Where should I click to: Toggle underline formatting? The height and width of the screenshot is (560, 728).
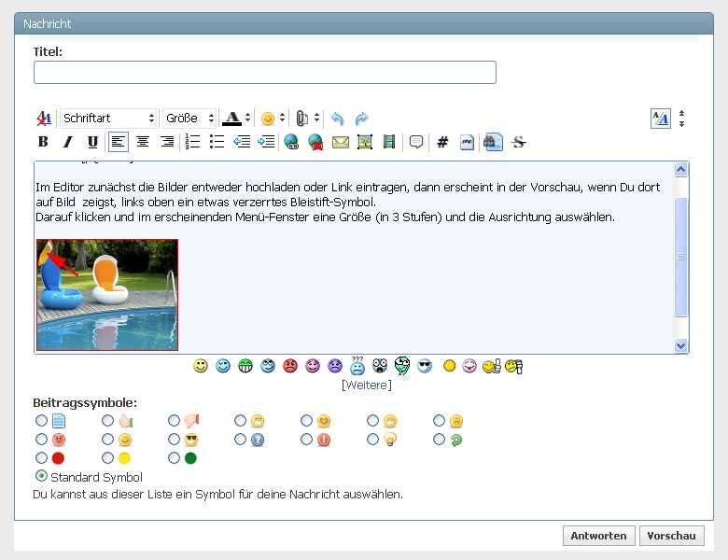click(x=92, y=142)
